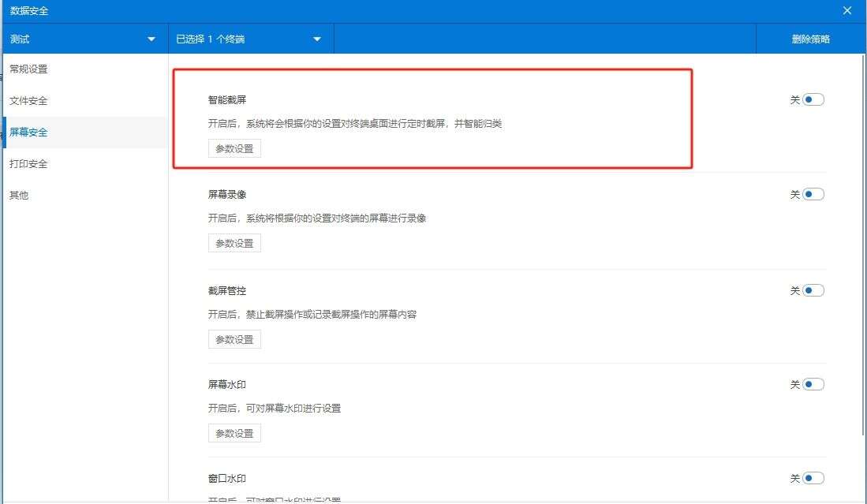Switch to the 文件安全 tab
The image size is (867, 504).
[28, 100]
